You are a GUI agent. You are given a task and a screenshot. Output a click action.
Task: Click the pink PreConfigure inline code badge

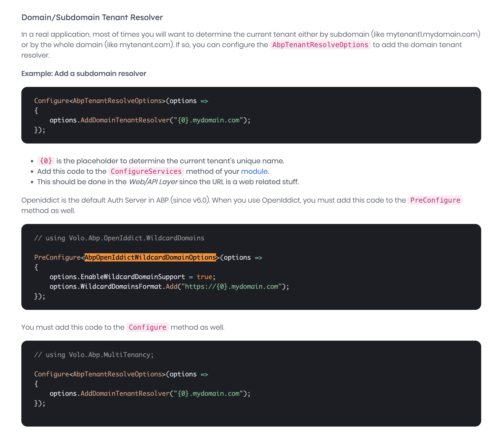point(435,200)
